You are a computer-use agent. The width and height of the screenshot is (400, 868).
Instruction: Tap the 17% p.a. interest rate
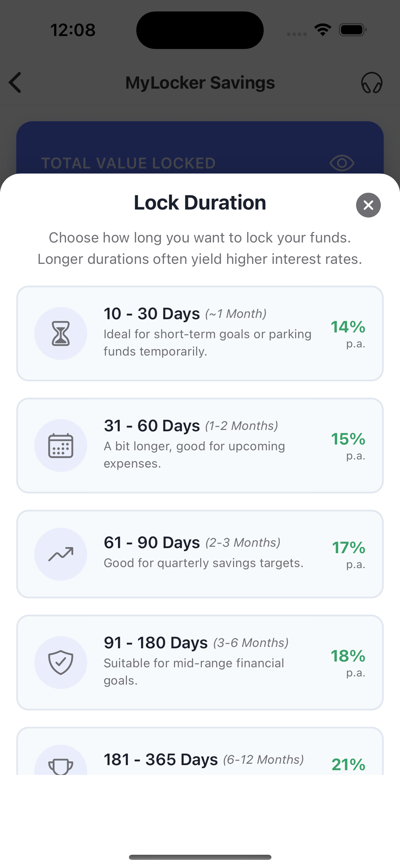(x=348, y=554)
